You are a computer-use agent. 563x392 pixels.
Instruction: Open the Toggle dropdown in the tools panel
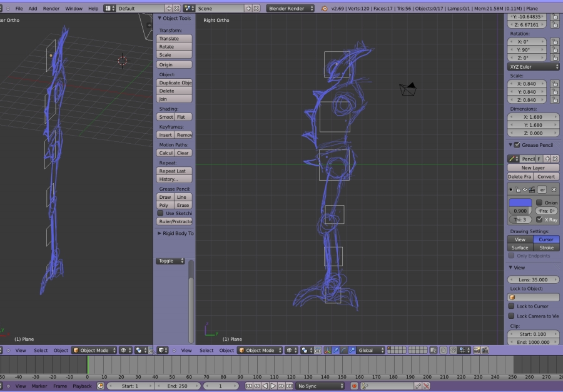click(170, 261)
